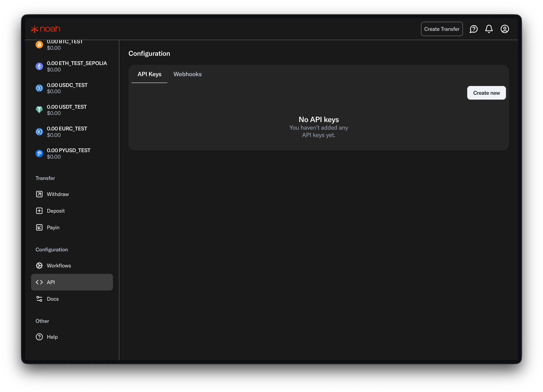Click the Ethereum ETH_TEST_SEPOLIA coin icon
This screenshot has height=392, width=543.
coord(39,66)
